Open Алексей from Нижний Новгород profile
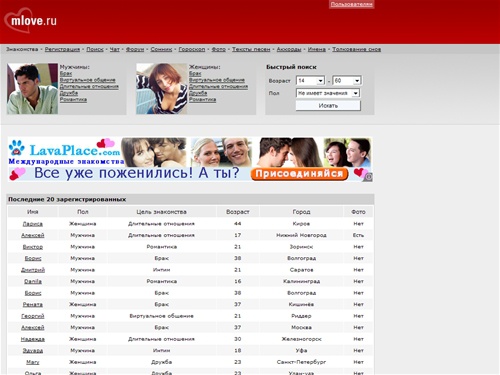 tap(33, 235)
